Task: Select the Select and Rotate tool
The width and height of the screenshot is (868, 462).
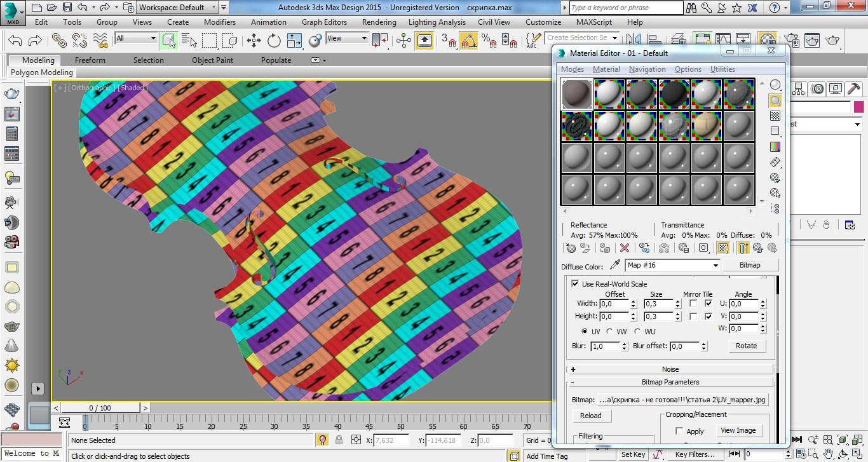Action: (x=274, y=41)
